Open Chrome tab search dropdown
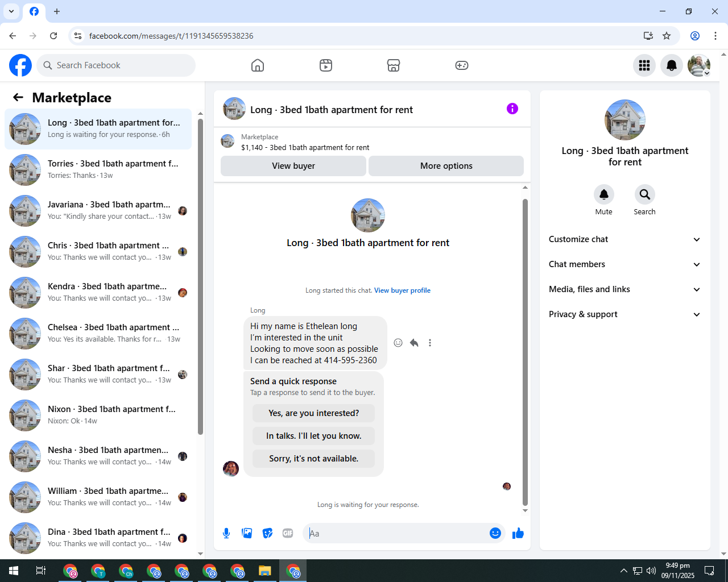The image size is (728, 582). pyautogui.click(x=11, y=11)
